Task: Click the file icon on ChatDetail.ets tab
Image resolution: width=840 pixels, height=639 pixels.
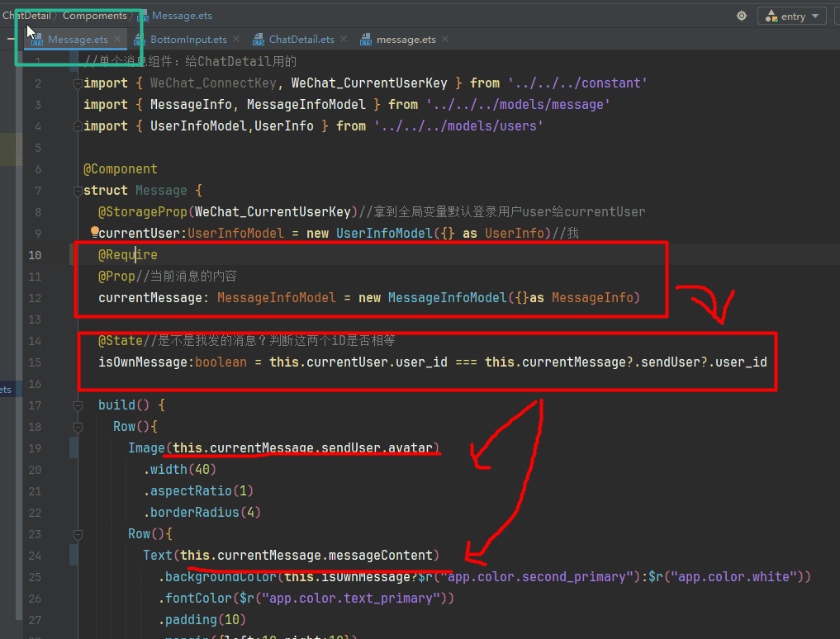Action: click(x=259, y=40)
